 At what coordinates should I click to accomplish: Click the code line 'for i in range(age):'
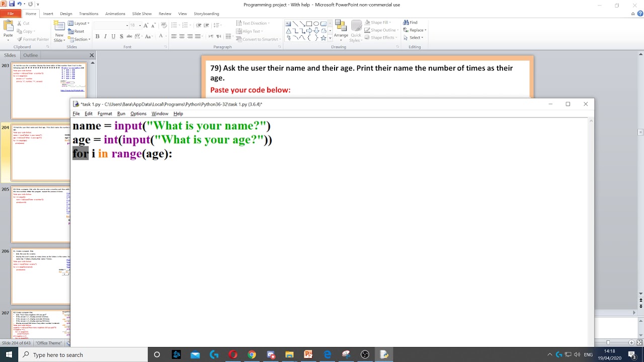click(122, 154)
